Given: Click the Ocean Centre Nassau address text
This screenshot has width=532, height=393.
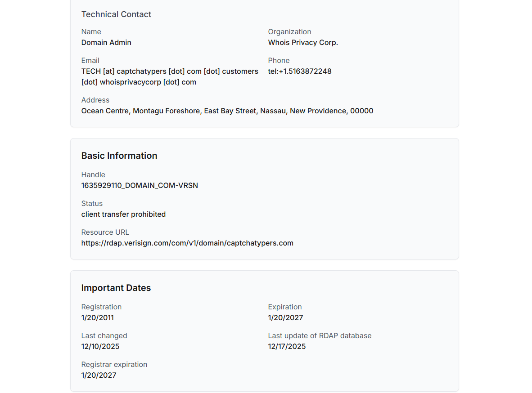Looking at the screenshot, I should (x=227, y=111).
